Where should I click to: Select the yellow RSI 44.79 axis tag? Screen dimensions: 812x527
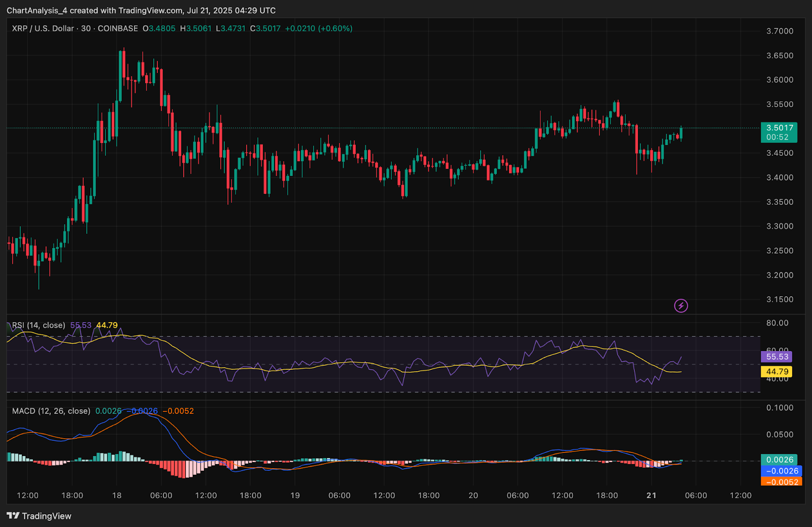(x=776, y=372)
